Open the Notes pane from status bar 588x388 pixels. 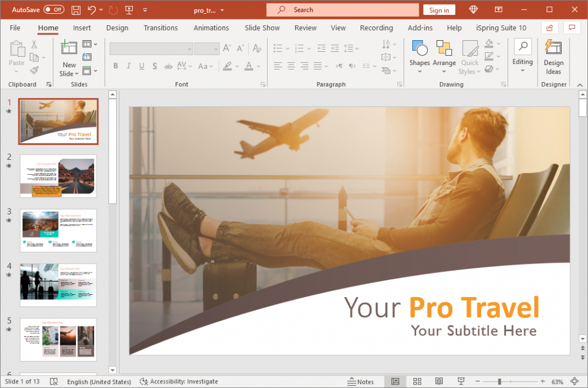pos(362,381)
